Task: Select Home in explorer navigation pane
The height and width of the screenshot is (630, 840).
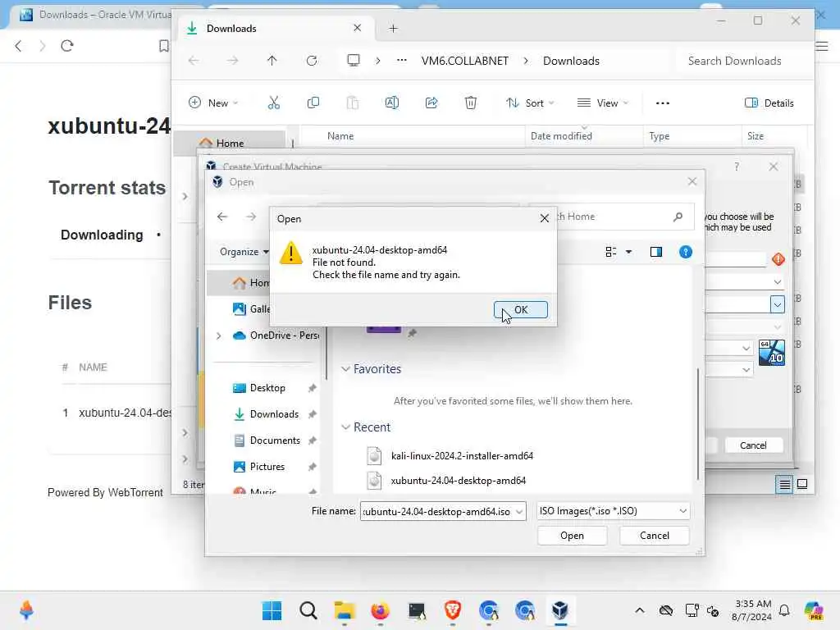Action: click(x=230, y=143)
